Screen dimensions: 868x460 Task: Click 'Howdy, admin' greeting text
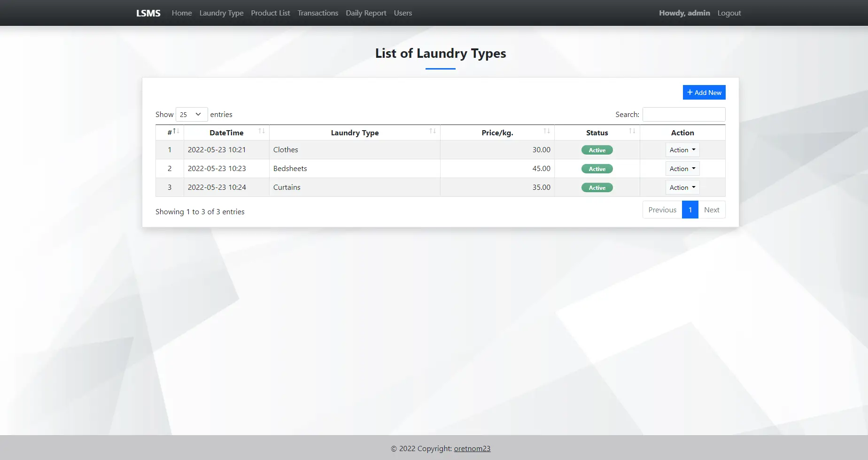click(684, 13)
